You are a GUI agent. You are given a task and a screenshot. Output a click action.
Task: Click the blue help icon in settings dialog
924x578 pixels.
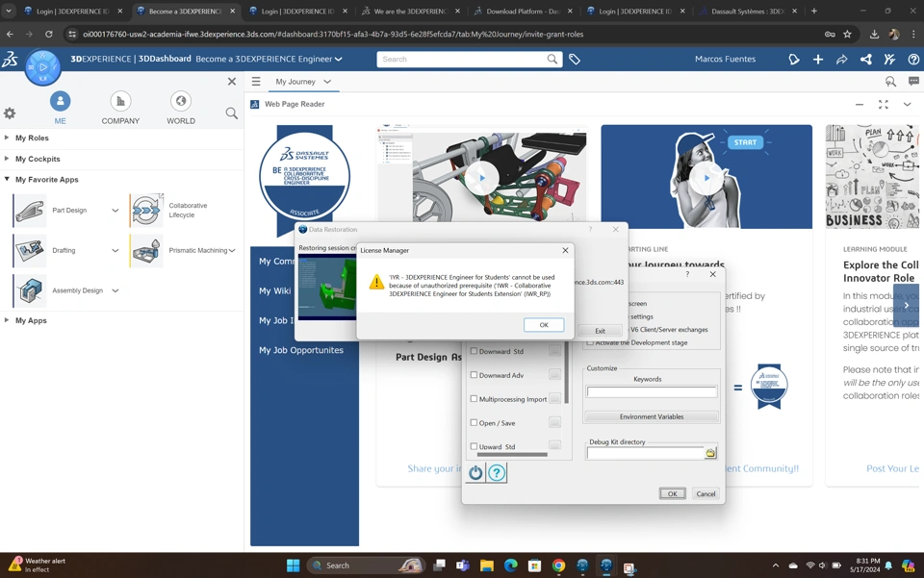pyautogui.click(x=497, y=472)
